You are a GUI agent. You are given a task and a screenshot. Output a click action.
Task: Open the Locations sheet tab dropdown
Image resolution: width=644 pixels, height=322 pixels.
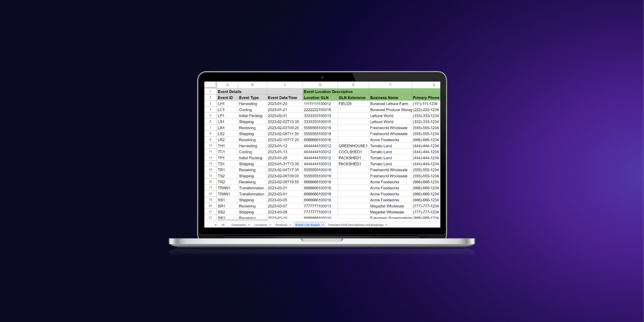tap(270, 225)
